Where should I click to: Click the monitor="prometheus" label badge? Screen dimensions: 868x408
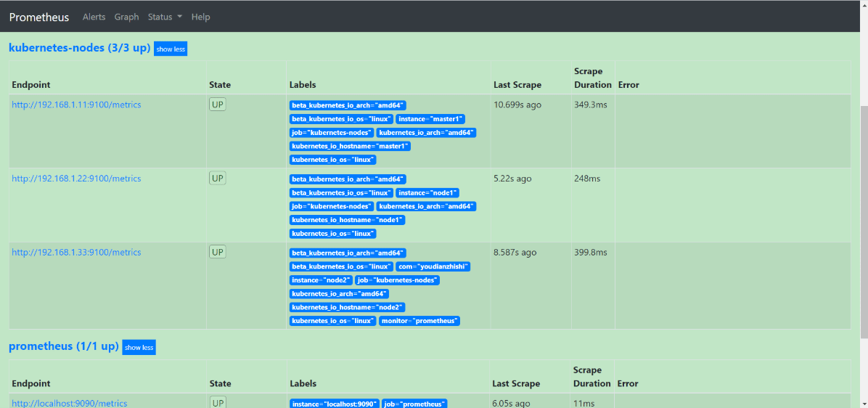tap(420, 321)
